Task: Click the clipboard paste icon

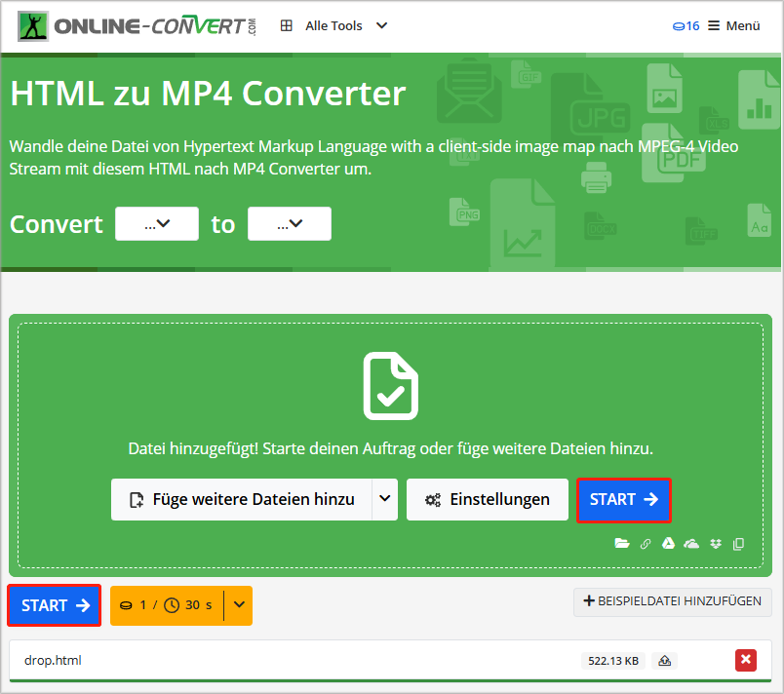Action: tap(738, 544)
